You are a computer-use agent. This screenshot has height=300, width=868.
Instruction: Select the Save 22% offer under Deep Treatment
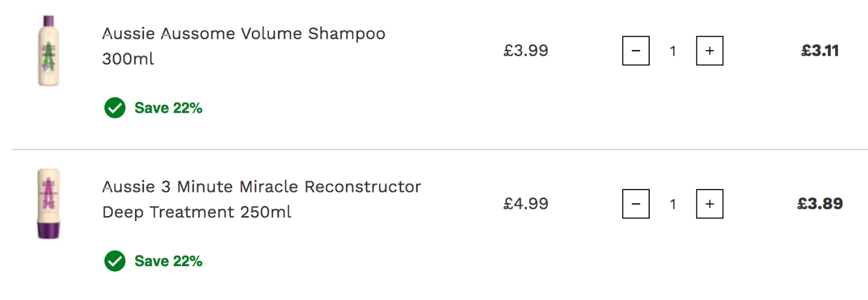[x=168, y=261]
